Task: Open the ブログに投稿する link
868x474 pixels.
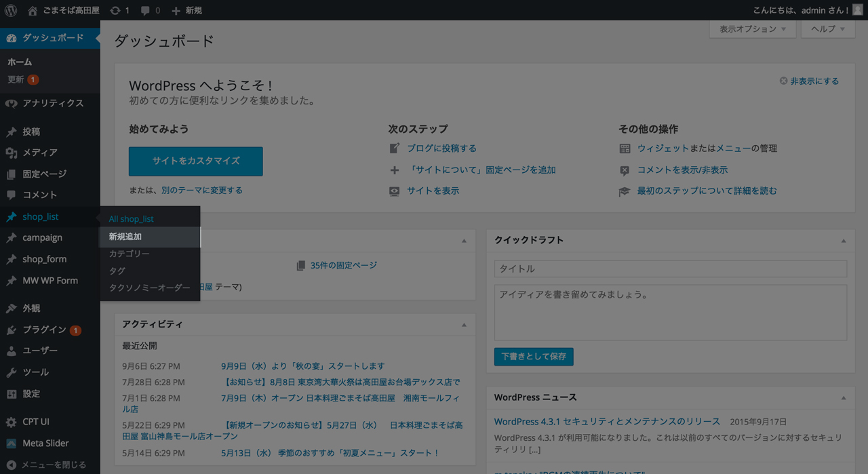Action: [x=441, y=149]
